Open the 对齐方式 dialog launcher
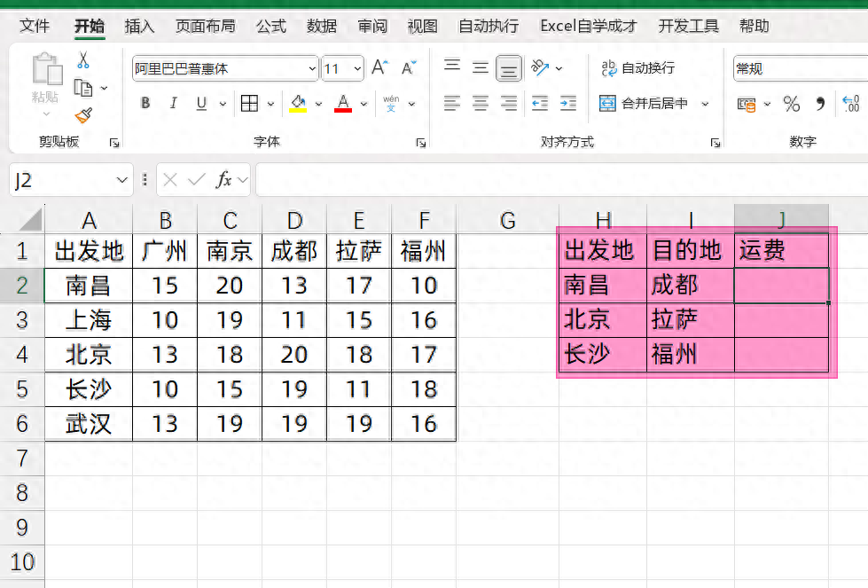The width and height of the screenshot is (868, 588). click(716, 143)
